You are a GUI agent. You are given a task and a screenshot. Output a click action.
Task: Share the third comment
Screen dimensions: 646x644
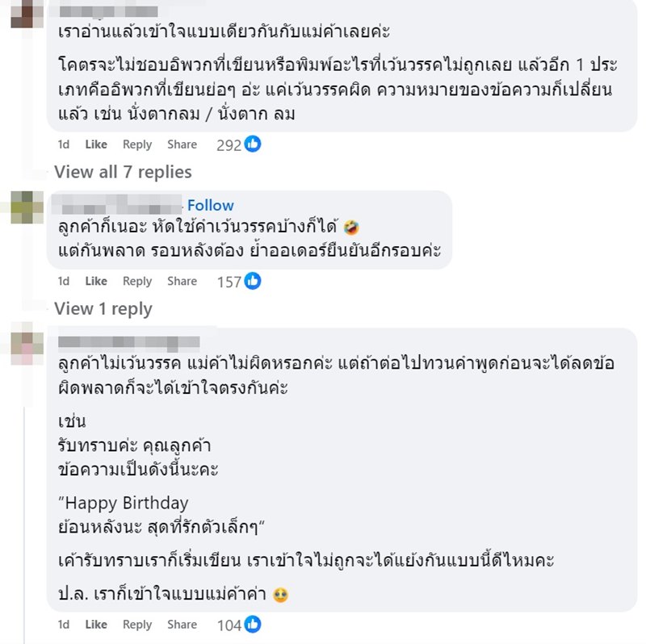coord(182,625)
